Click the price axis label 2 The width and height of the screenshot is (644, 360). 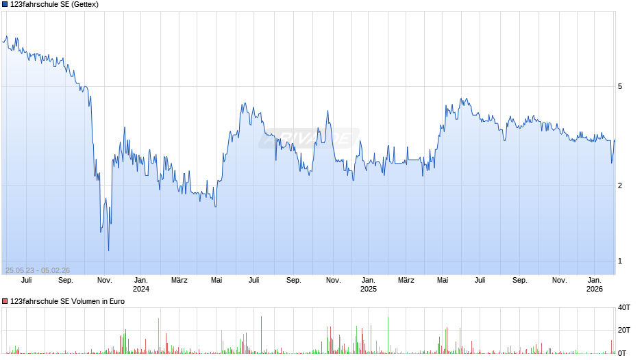(620, 186)
